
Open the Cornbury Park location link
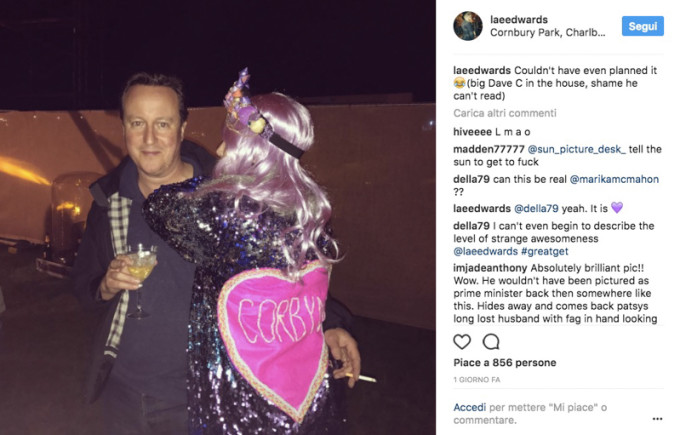point(547,33)
